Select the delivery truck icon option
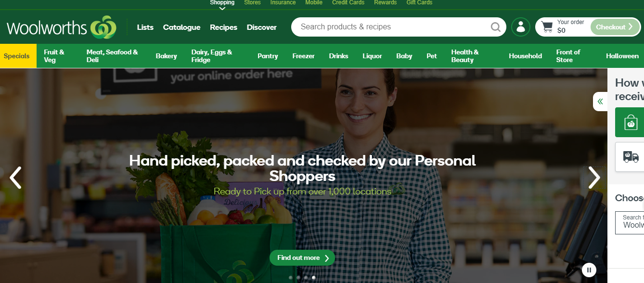This screenshot has width=644, height=283. point(631,157)
